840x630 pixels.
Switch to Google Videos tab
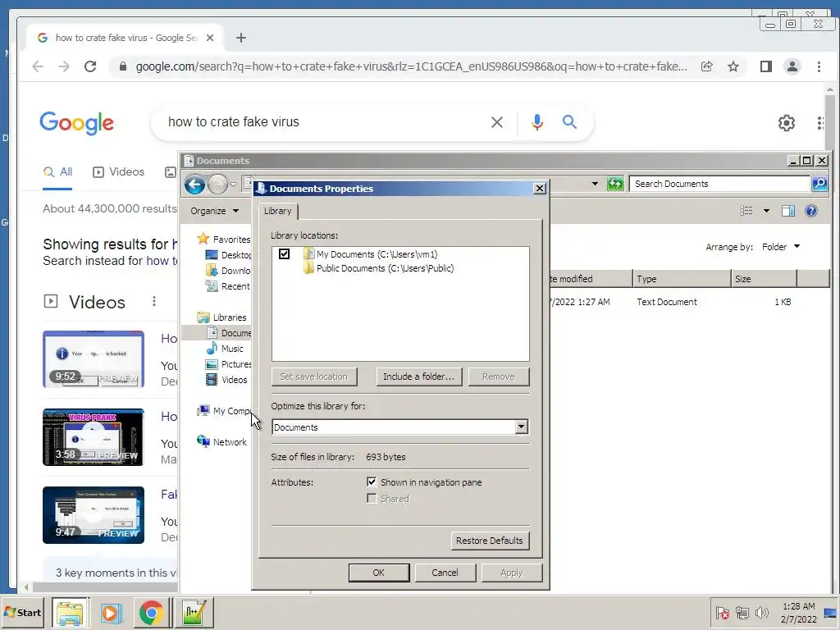point(118,172)
